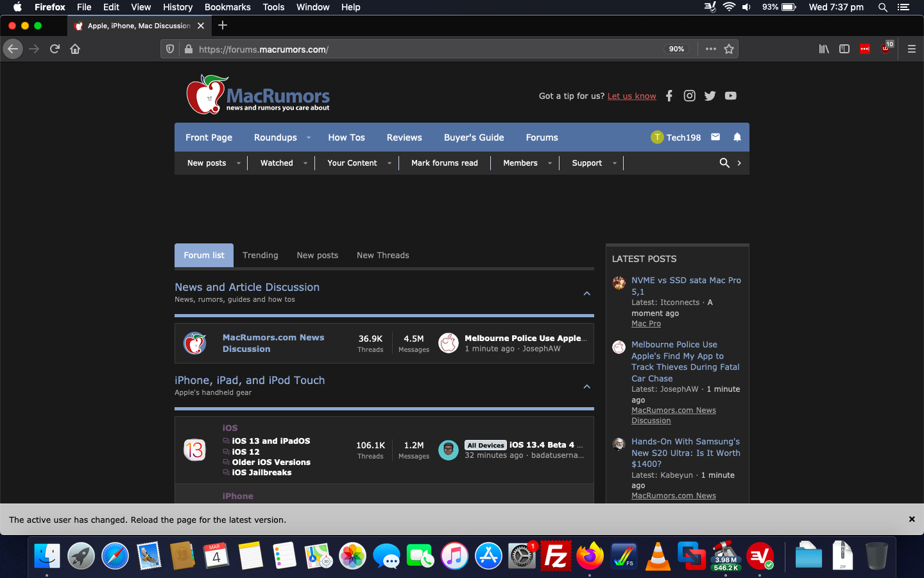924x578 pixels.
Task: Launch VLC from the Dock
Action: tap(658, 556)
